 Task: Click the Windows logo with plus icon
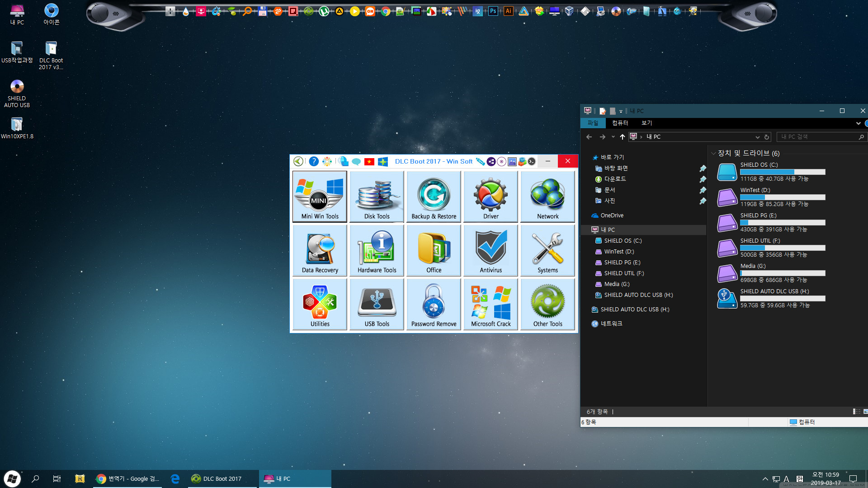coord(383,161)
